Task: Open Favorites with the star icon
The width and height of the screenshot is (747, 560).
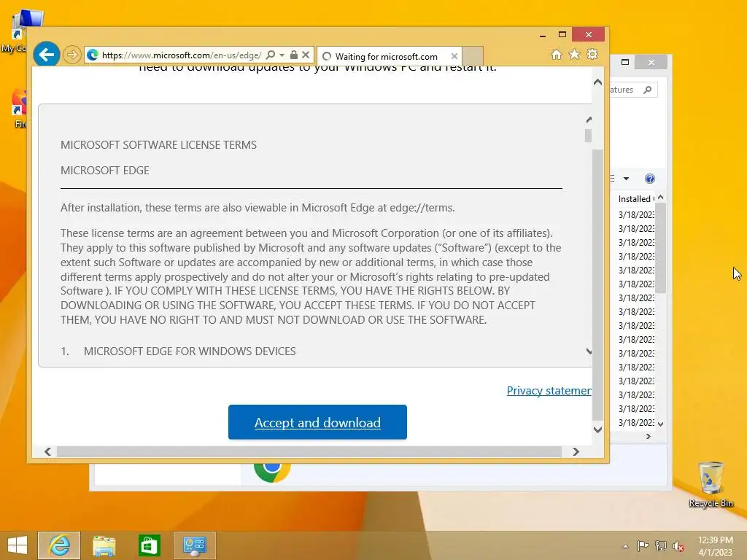Action: (575, 54)
